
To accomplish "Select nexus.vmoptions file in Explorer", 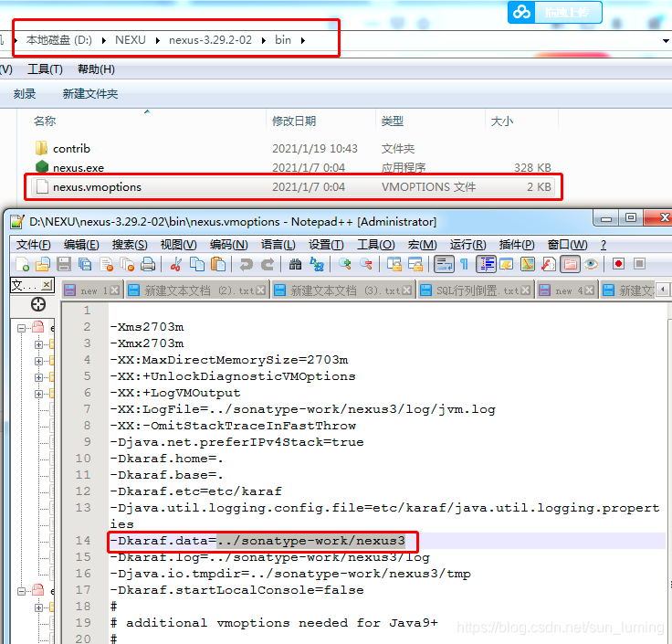I will coord(293,187).
